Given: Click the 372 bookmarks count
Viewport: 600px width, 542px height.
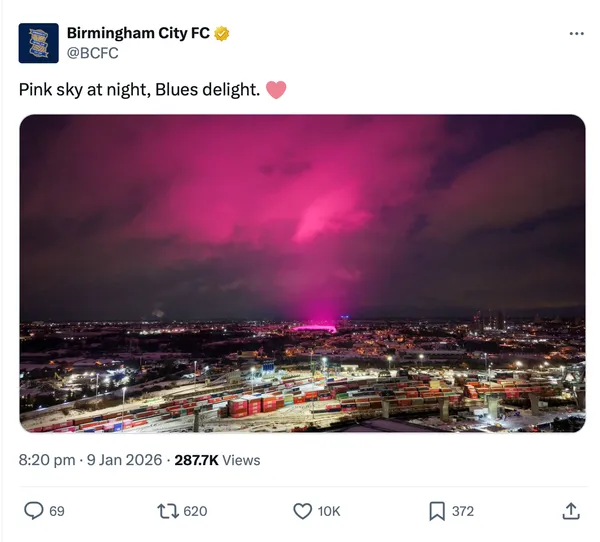Looking at the screenshot, I should point(463,511).
